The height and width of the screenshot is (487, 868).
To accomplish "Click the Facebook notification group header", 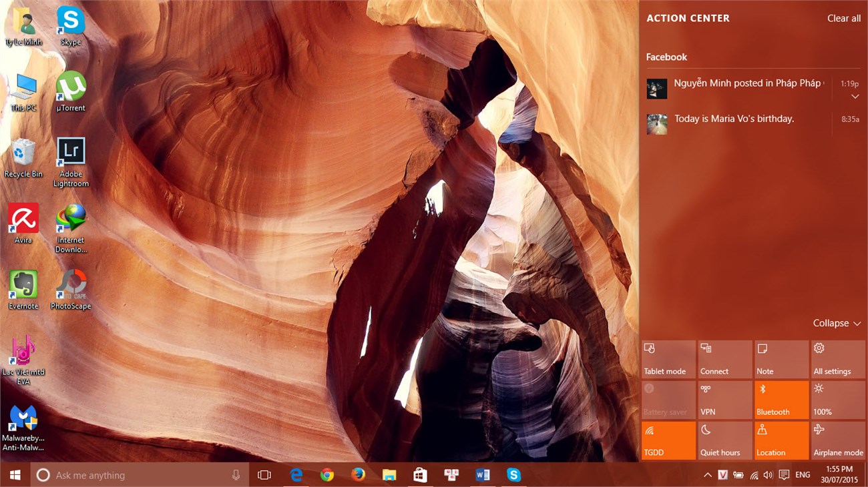I will 666,57.
